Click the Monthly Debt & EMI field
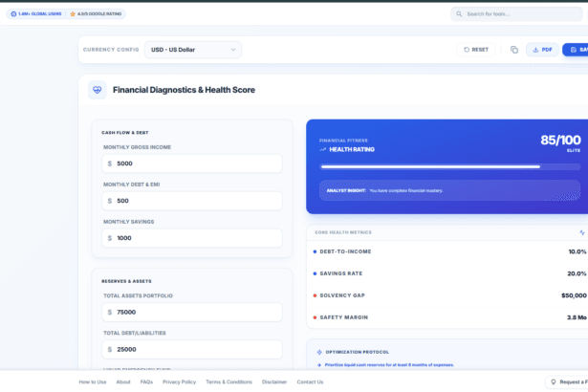Viewport: 588px width, 392px height. 192,201
